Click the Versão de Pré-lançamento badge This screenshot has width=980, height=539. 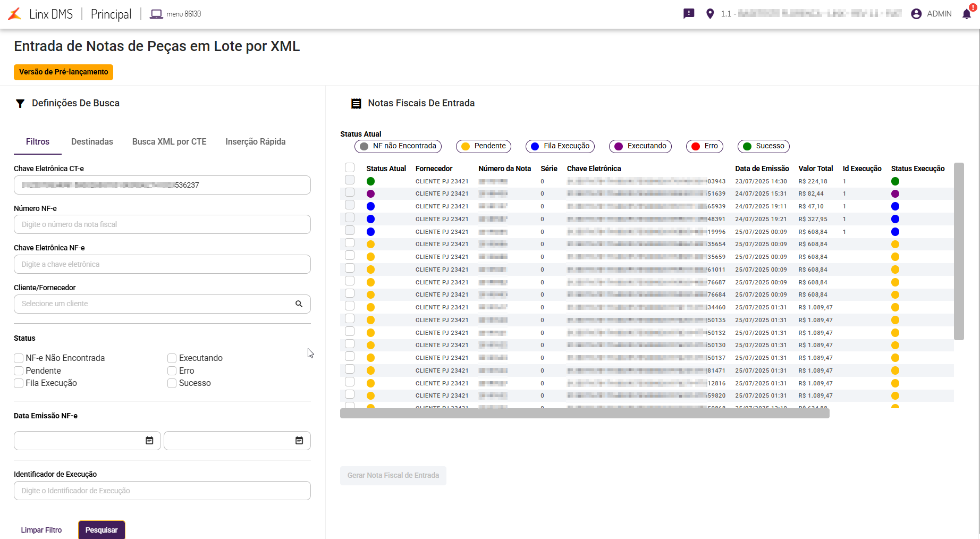click(64, 72)
